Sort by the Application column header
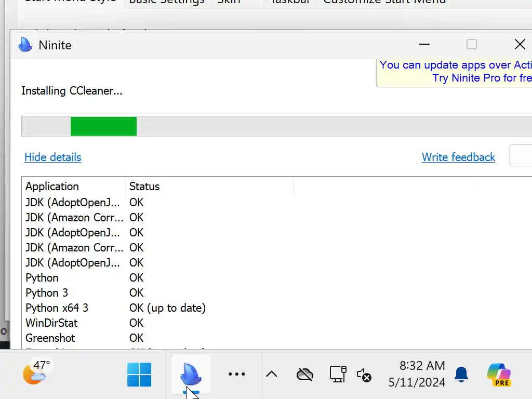Viewport: 532px width, 399px height. pos(74,187)
